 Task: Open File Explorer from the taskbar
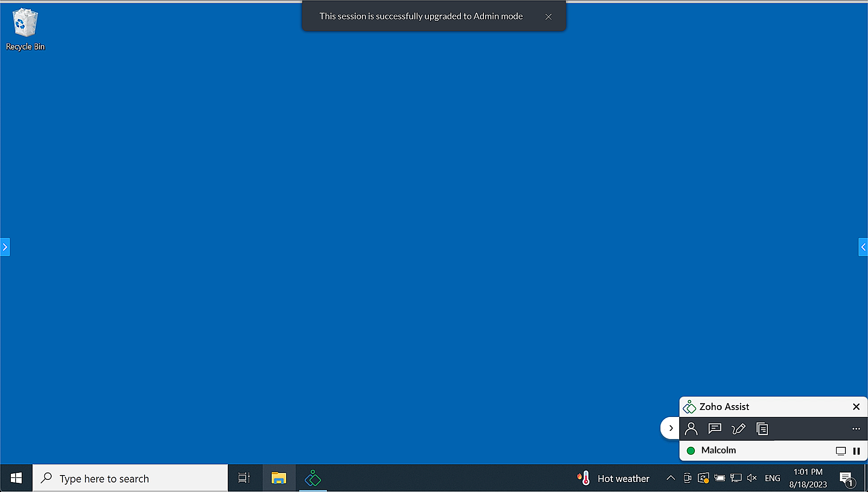coord(279,478)
